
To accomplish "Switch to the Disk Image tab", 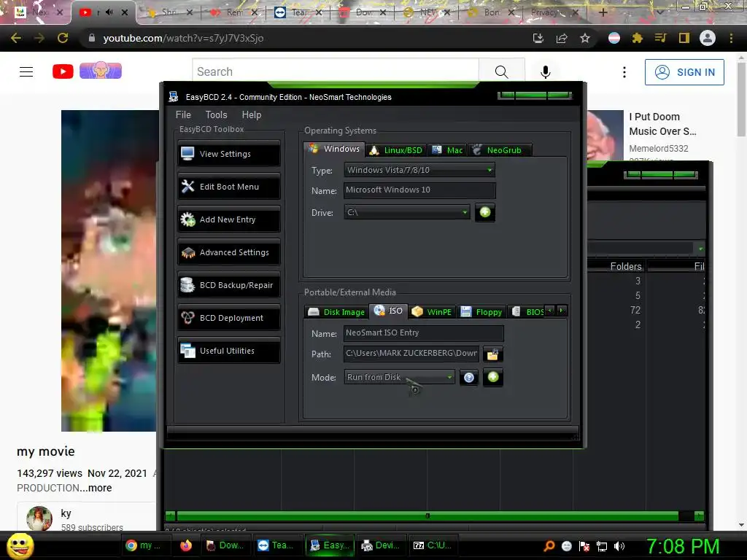I will click(336, 312).
